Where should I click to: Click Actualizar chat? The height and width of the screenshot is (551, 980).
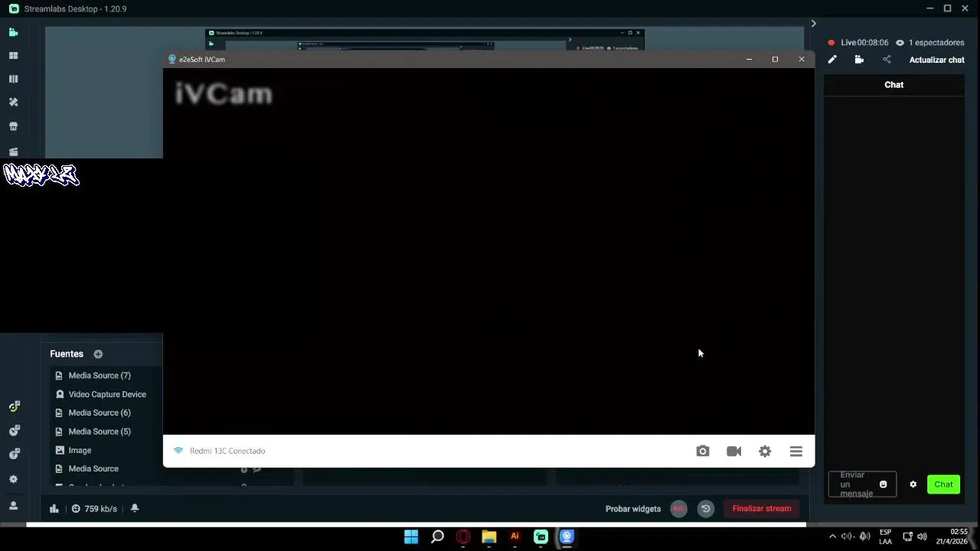pyautogui.click(x=936, y=60)
